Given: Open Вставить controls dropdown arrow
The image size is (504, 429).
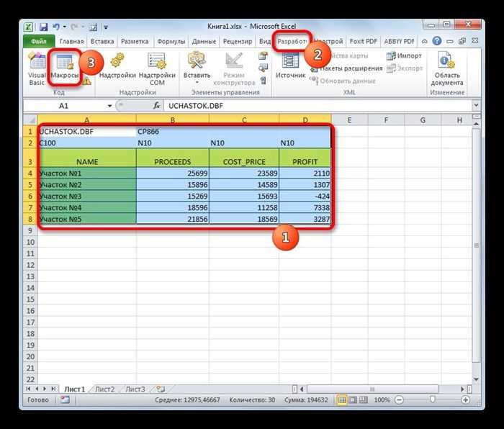Looking at the screenshot, I should coord(197,83).
